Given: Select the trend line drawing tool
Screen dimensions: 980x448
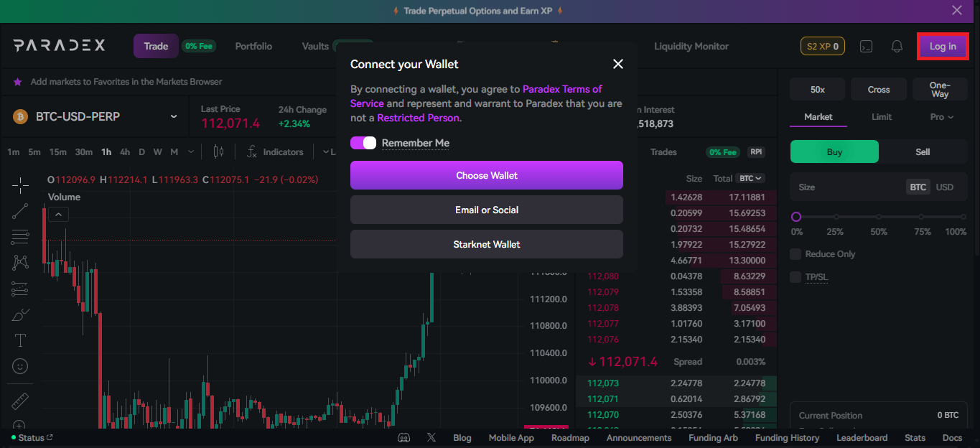Looking at the screenshot, I should (20, 211).
